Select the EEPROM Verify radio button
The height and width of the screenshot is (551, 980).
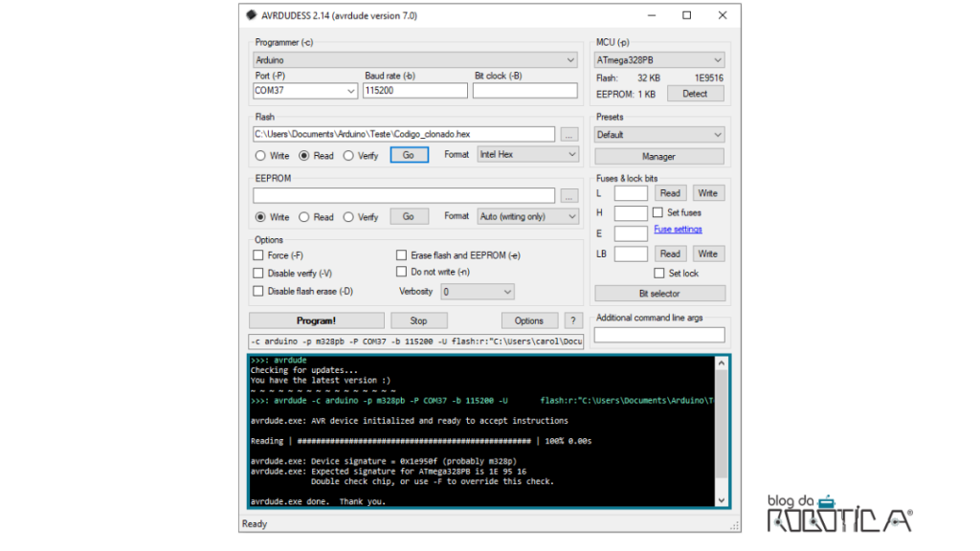(x=348, y=217)
